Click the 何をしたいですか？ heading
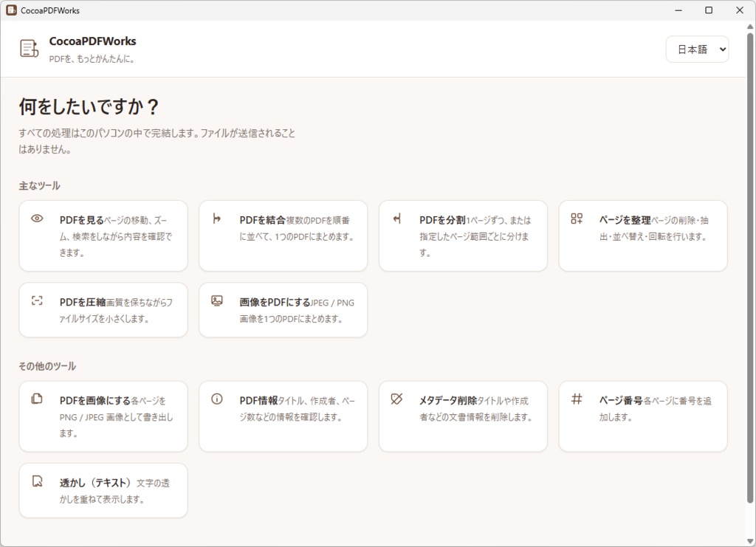This screenshot has height=547, width=756. coord(89,106)
